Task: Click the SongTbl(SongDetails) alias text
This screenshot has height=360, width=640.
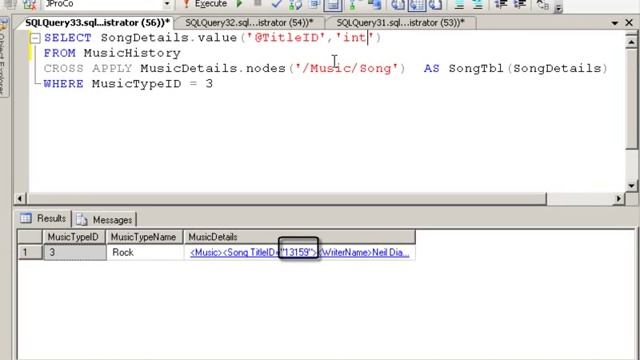Action: [x=528, y=68]
